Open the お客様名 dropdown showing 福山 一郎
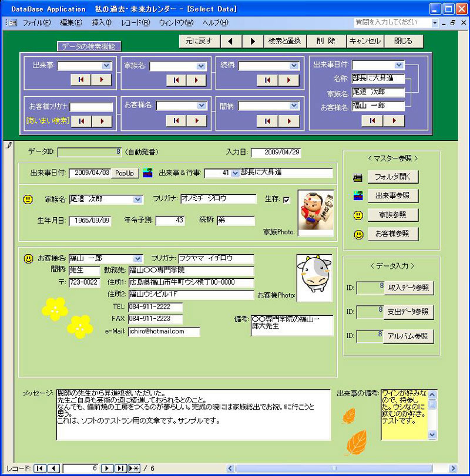Screen dimensions: 470x476 138,258
